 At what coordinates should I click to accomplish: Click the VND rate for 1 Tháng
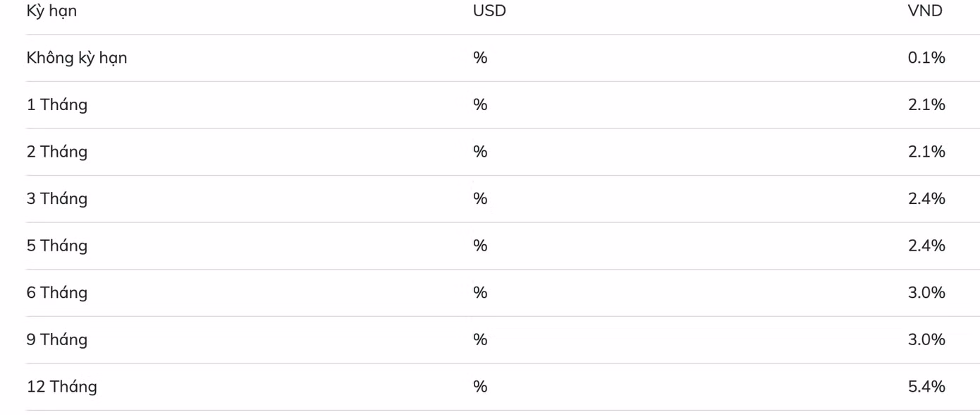click(926, 105)
